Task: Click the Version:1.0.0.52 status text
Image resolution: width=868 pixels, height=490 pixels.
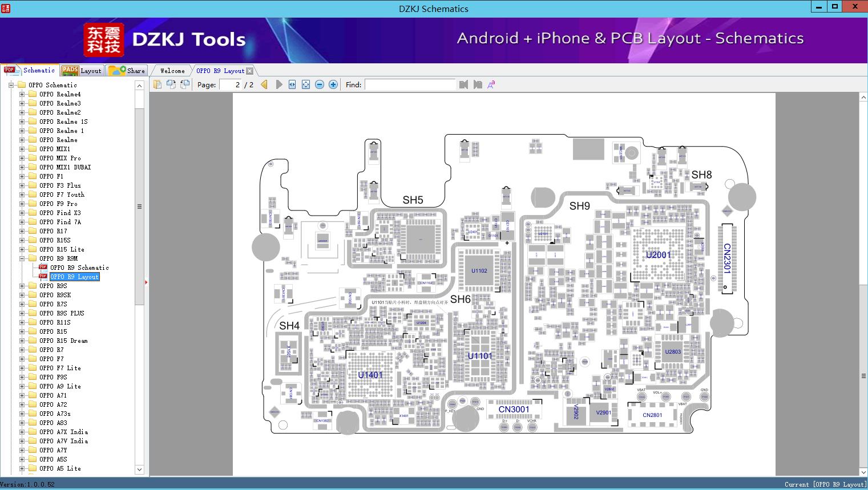Action: [x=27, y=484]
